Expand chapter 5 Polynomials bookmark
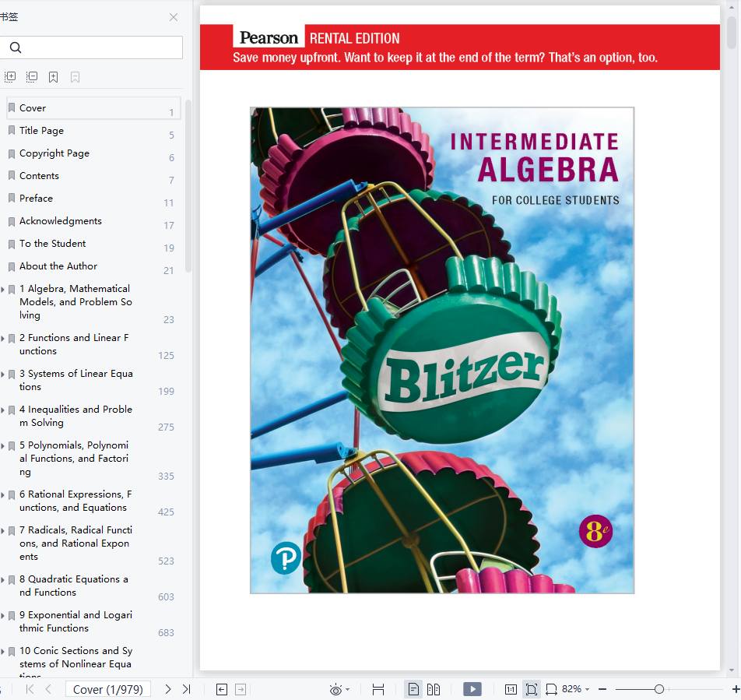 pyautogui.click(x=3, y=445)
